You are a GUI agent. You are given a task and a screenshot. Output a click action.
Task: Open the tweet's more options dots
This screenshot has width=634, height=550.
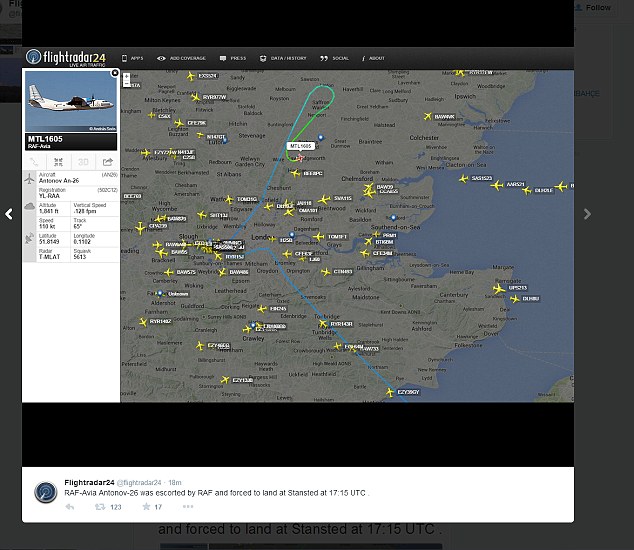pyautogui.click(x=188, y=506)
